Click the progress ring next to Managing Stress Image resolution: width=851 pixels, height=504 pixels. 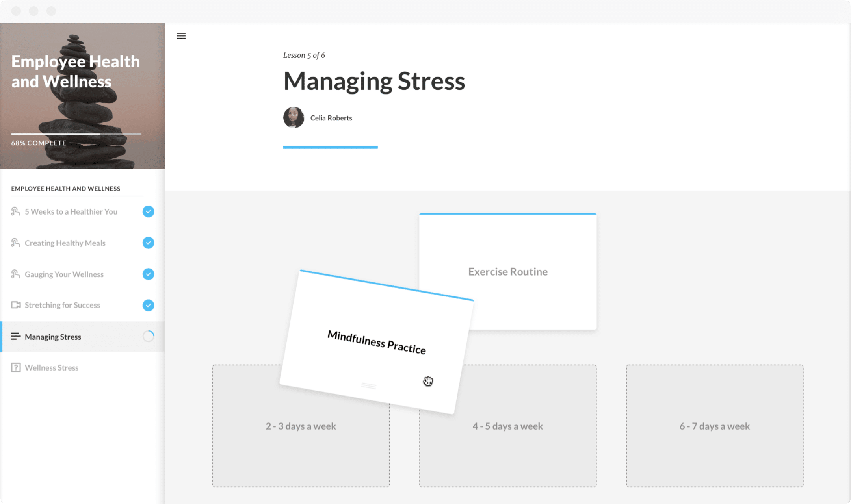(x=148, y=337)
